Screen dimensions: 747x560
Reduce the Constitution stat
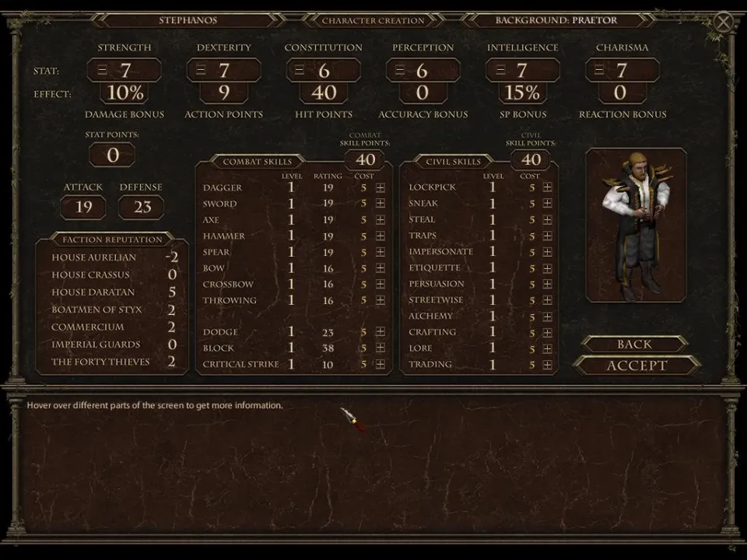(300, 71)
